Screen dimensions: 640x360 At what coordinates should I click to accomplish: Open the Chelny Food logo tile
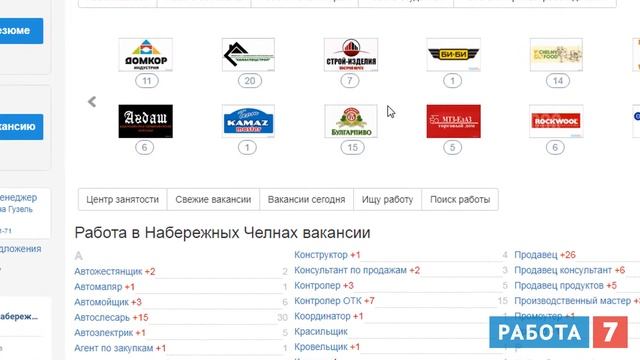556,55
